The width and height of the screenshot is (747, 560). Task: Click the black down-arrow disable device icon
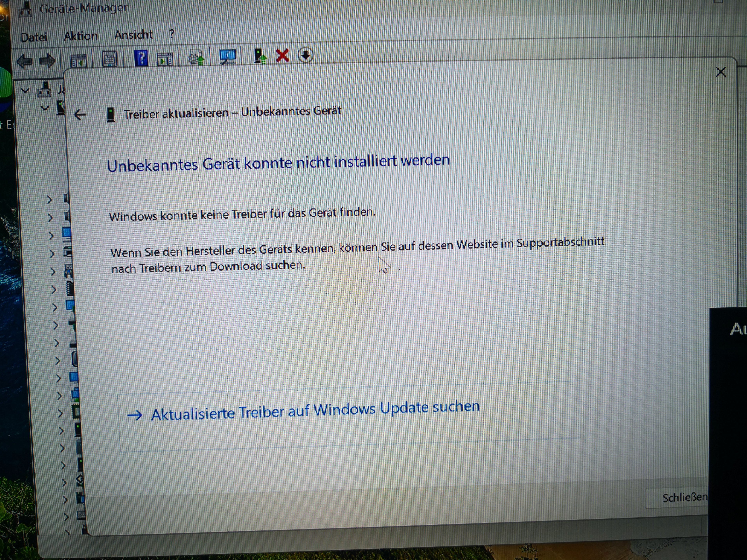tap(305, 55)
